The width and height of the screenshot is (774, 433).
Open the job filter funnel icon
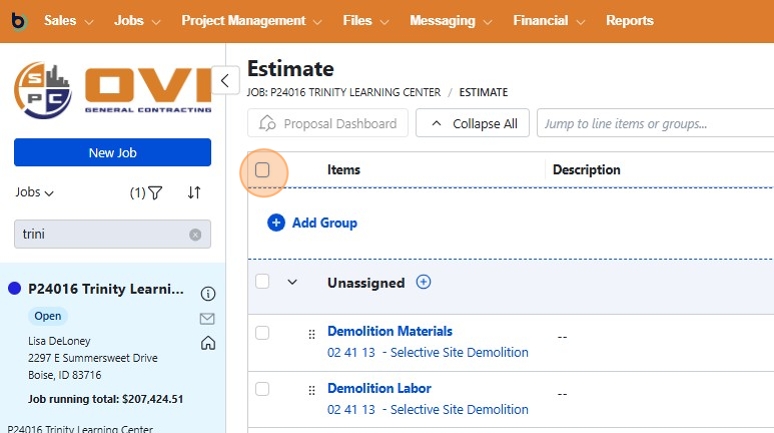[155, 193]
